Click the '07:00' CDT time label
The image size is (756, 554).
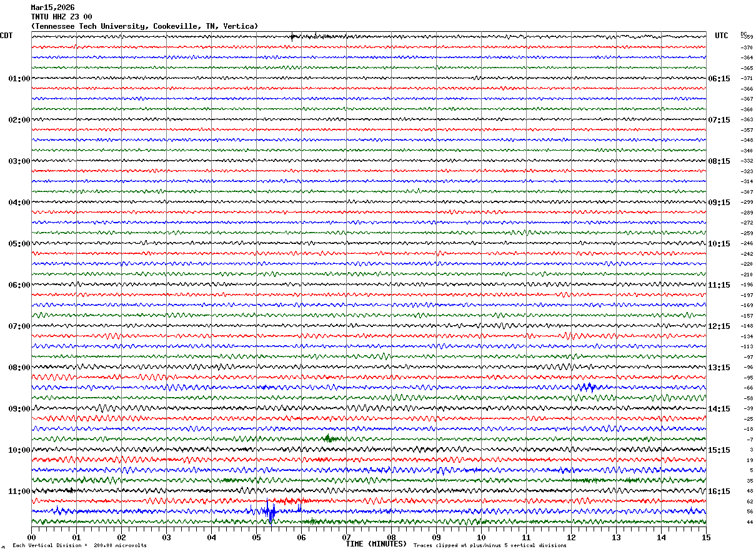tap(19, 326)
